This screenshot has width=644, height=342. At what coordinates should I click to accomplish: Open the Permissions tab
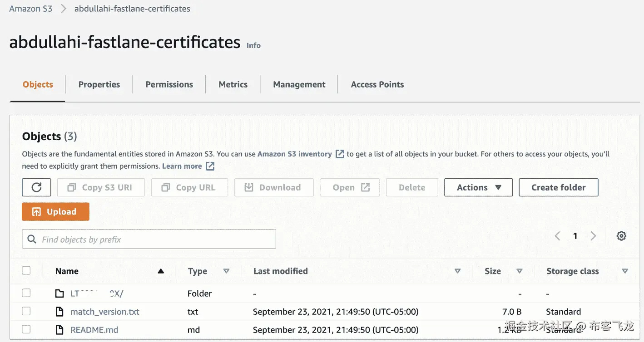tap(169, 84)
